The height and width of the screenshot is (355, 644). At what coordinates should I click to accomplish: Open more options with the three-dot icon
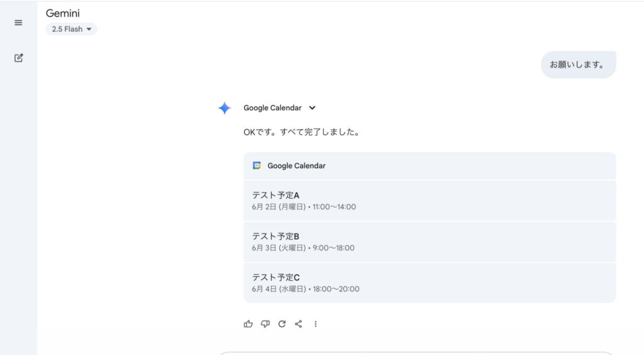tap(316, 324)
